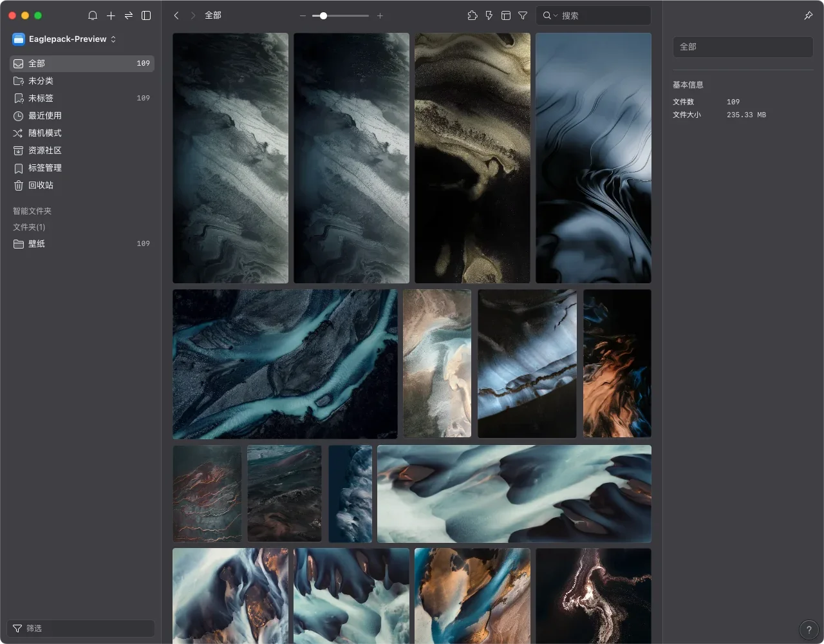824x644 pixels.
Task: Pin the inspector panel with the pin icon
Action: click(809, 15)
